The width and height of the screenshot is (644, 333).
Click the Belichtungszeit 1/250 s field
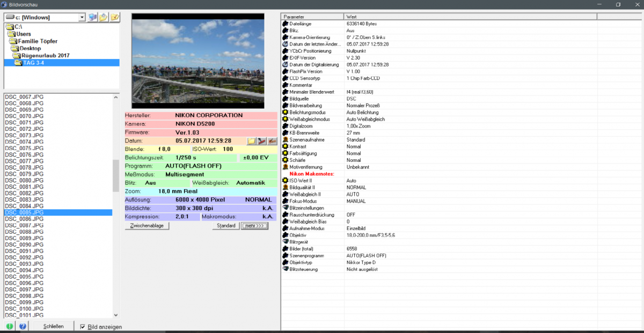pos(180,158)
